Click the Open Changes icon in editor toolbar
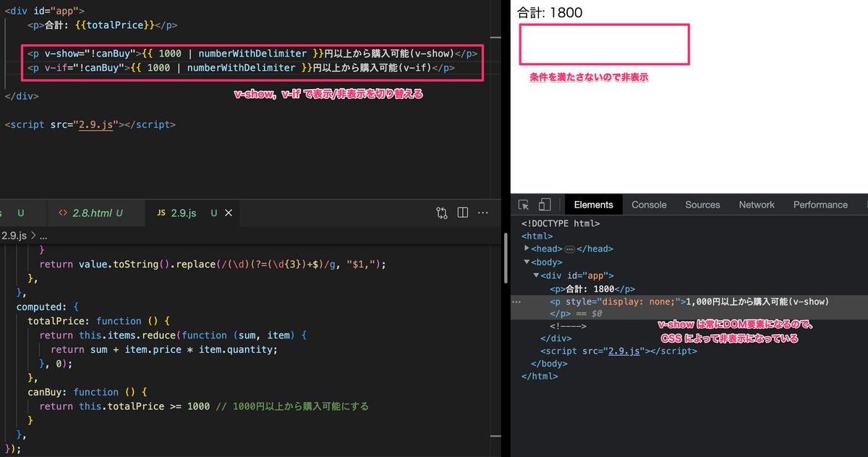 [x=442, y=213]
